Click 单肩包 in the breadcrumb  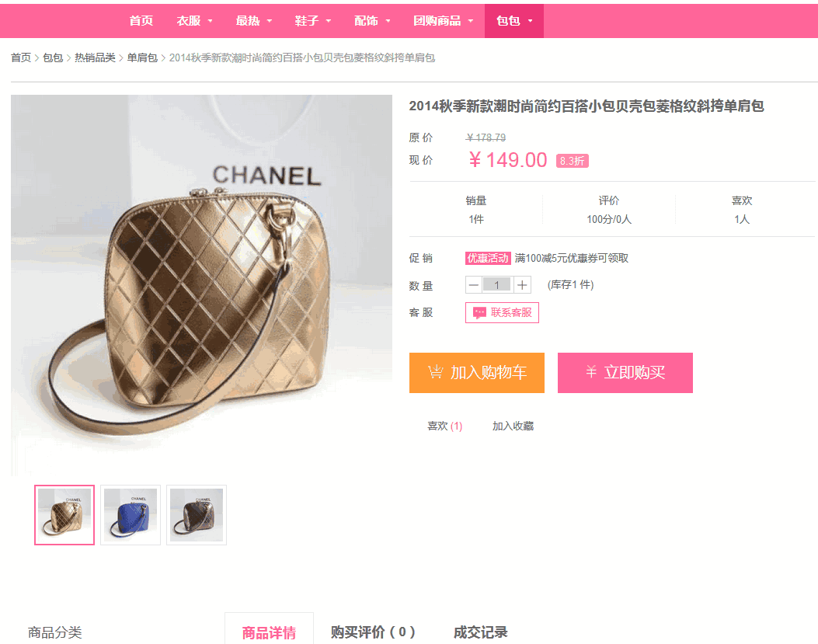142,57
